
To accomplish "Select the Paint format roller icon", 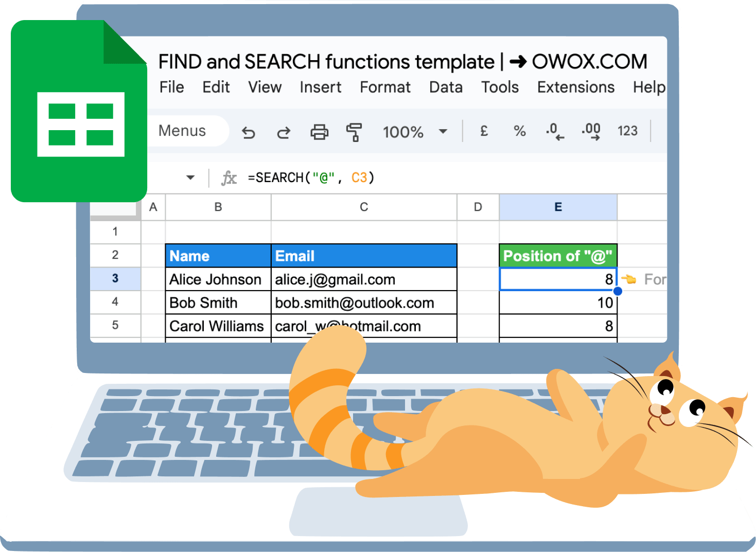I will pos(354,132).
